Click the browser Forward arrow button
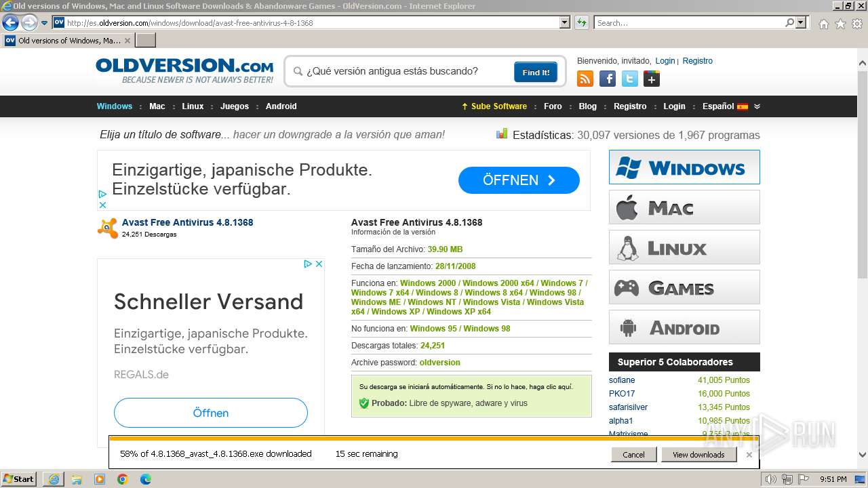Screen dimensions: 868x488 click(x=29, y=23)
